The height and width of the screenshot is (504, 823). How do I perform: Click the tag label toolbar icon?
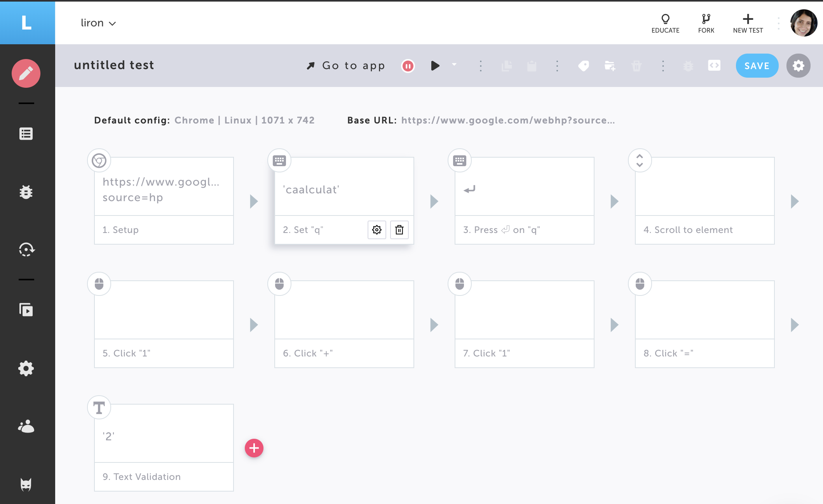[x=583, y=66]
